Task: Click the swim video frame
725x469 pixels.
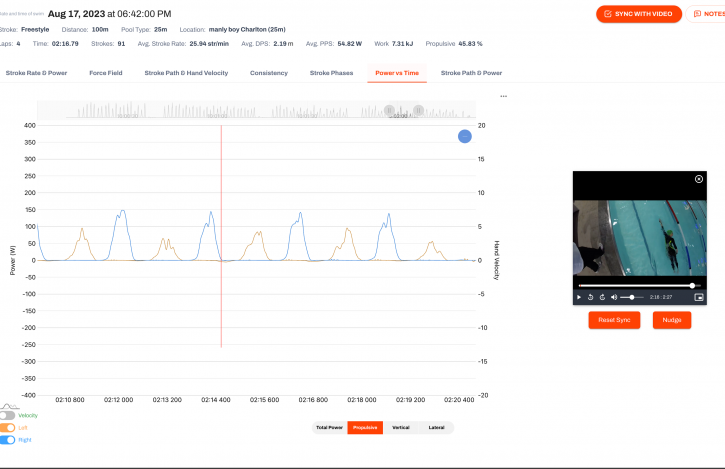Action: click(x=639, y=238)
